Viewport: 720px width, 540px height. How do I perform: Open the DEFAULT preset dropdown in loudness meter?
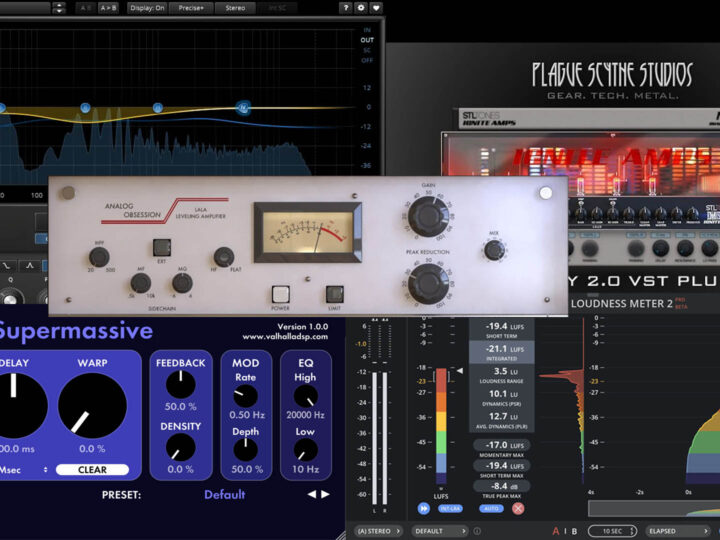pyautogui.click(x=440, y=531)
